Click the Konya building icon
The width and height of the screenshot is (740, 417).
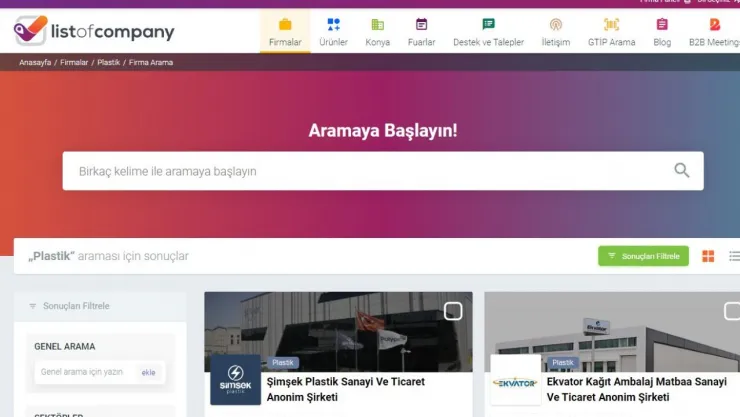377,24
